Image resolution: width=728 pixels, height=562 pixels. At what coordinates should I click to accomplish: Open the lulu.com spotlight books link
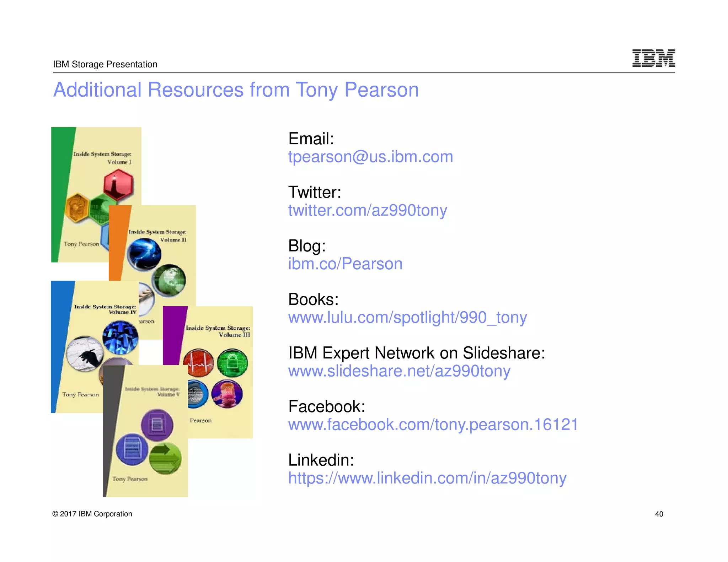[407, 317]
